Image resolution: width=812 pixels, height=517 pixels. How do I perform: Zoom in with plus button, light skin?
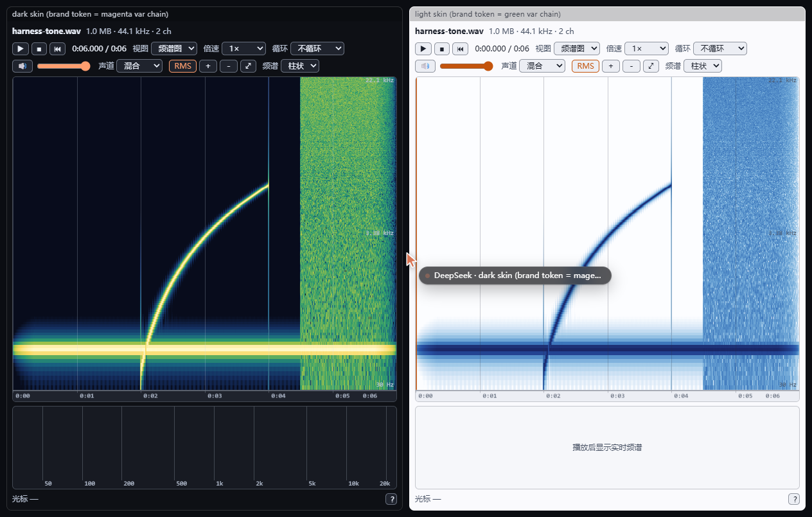pyautogui.click(x=610, y=66)
